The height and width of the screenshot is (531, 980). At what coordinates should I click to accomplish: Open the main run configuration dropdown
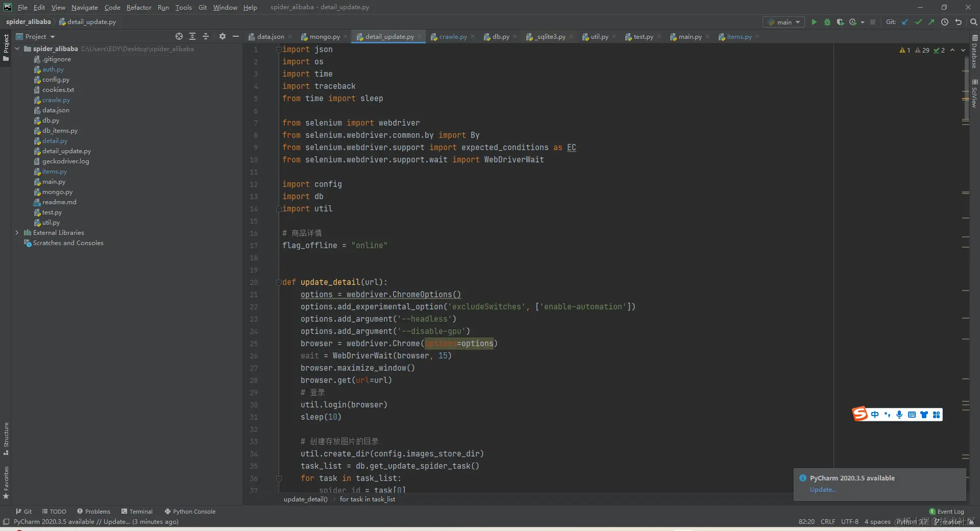click(783, 22)
